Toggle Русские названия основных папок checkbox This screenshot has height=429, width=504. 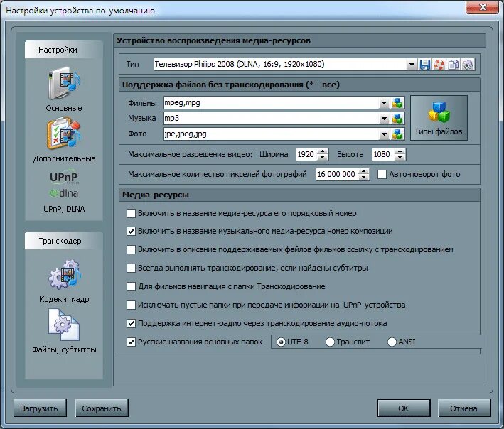pos(131,342)
